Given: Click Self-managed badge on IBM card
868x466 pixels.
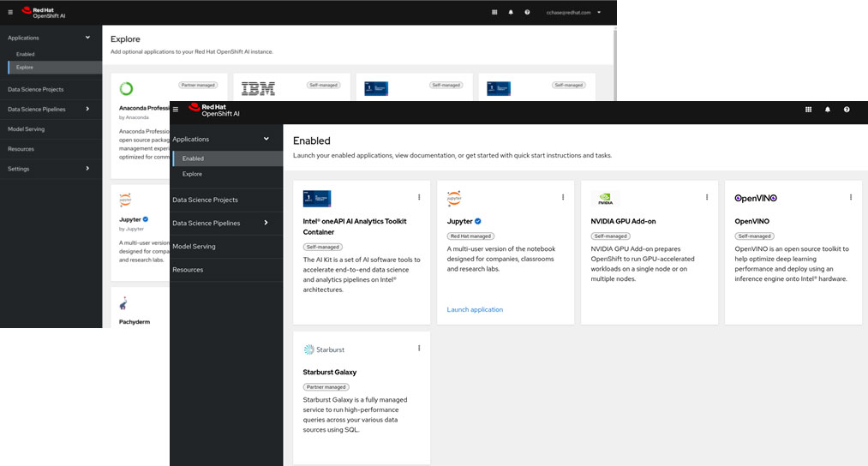Looking at the screenshot, I should (x=323, y=85).
